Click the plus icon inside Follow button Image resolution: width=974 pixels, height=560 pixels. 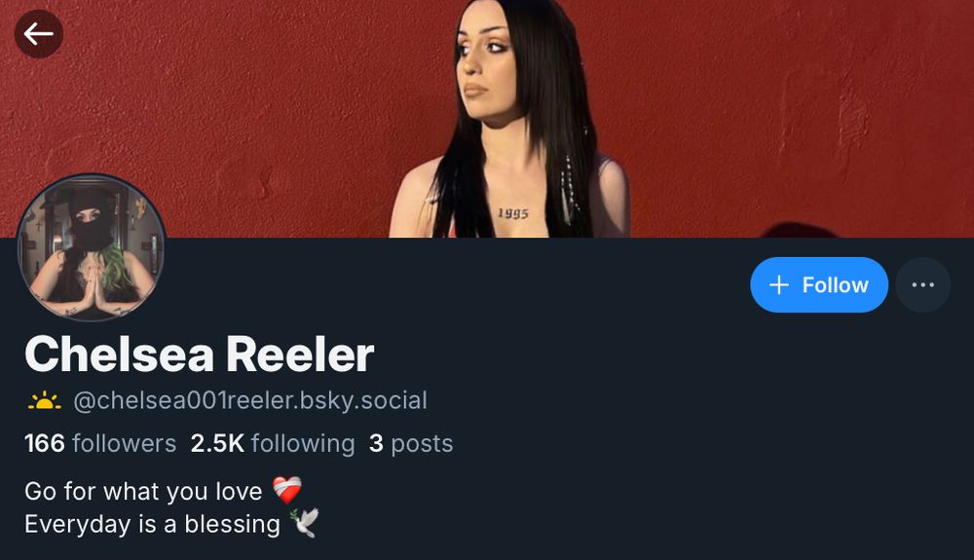[x=778, y=285]
